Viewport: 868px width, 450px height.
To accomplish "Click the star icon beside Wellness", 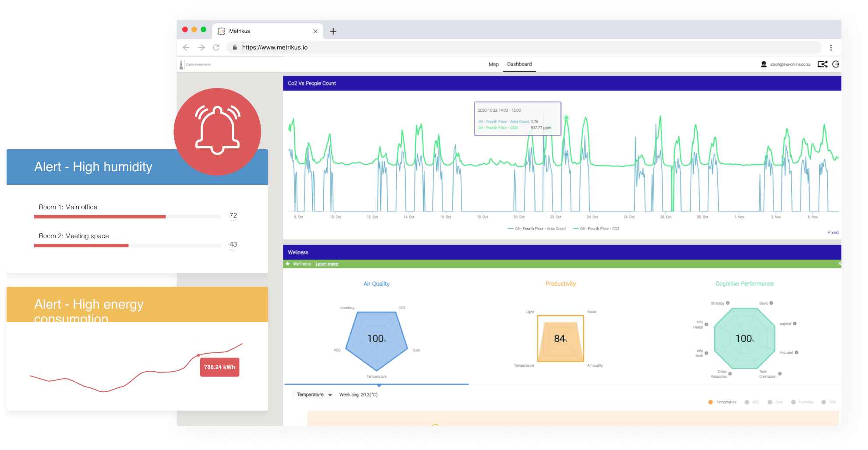I will tap(288, 264).
